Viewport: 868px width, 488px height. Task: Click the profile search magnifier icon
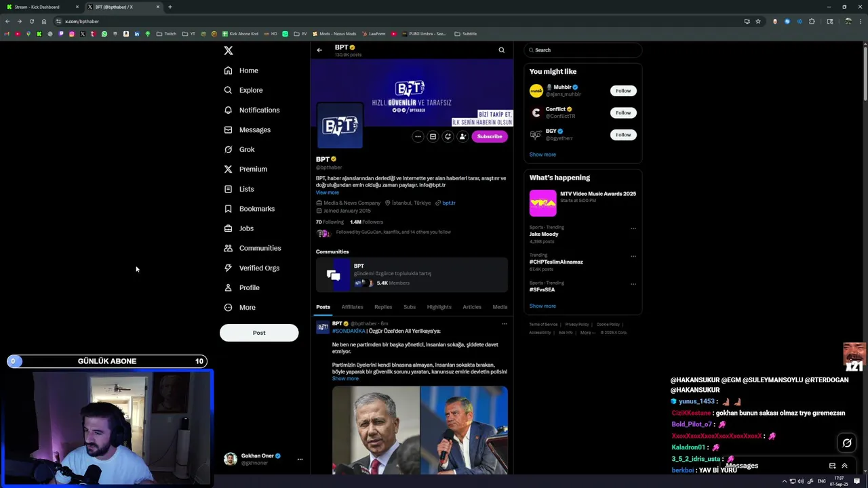tap(502, 50)
